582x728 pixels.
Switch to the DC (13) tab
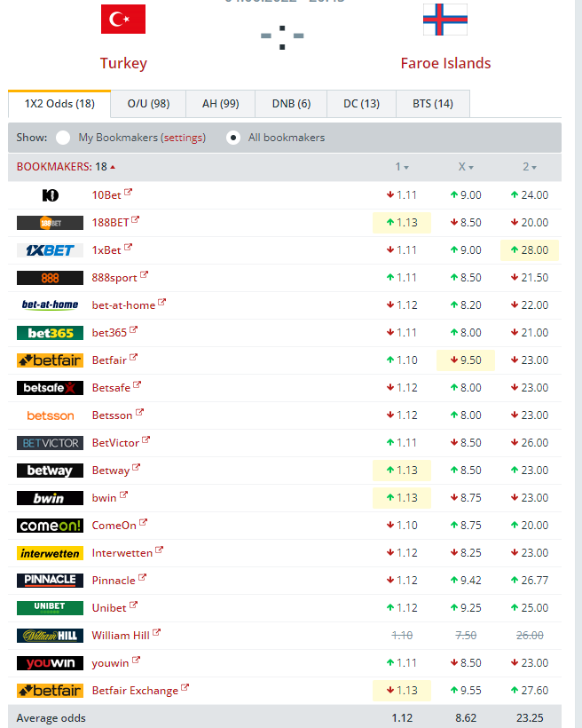pyautogui.click(x=362, y=104)
